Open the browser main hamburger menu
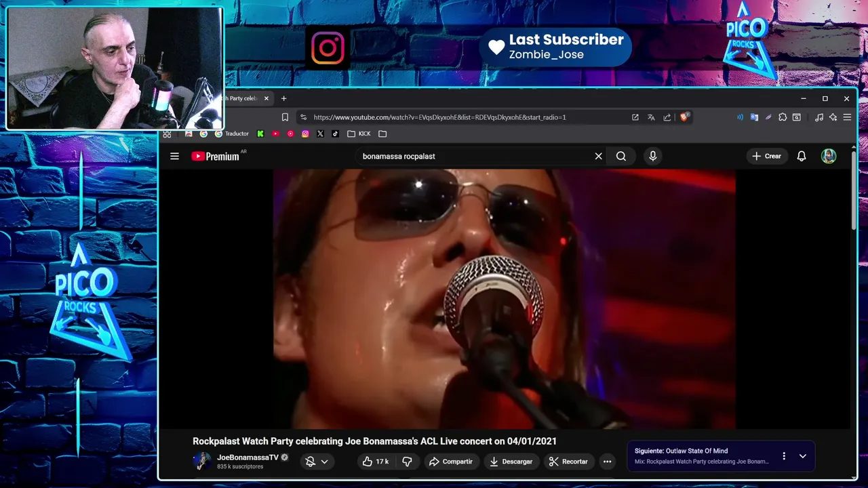 (847, 117)
